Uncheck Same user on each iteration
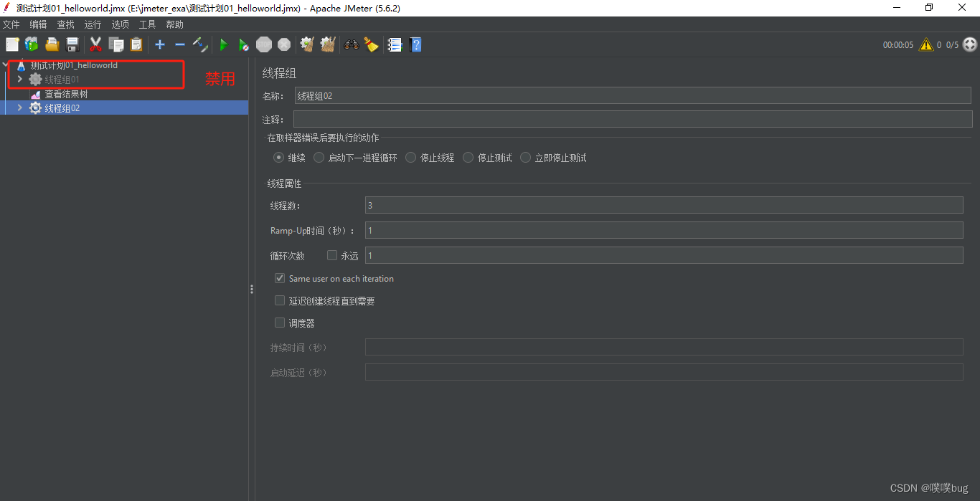Image resolution: width=980 pixels, height=501 pixels. [279, 277]
